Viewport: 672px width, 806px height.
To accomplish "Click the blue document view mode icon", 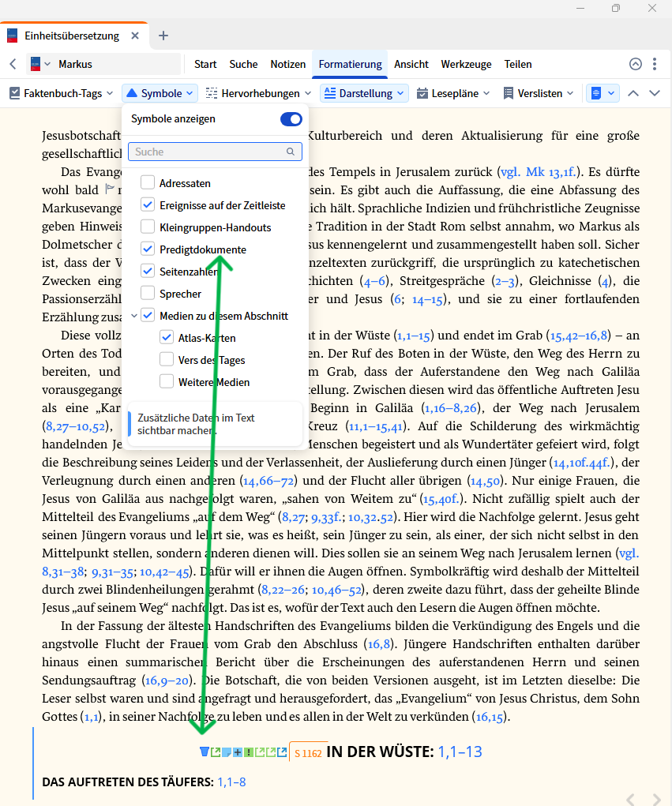I will (x=596, y=93).
